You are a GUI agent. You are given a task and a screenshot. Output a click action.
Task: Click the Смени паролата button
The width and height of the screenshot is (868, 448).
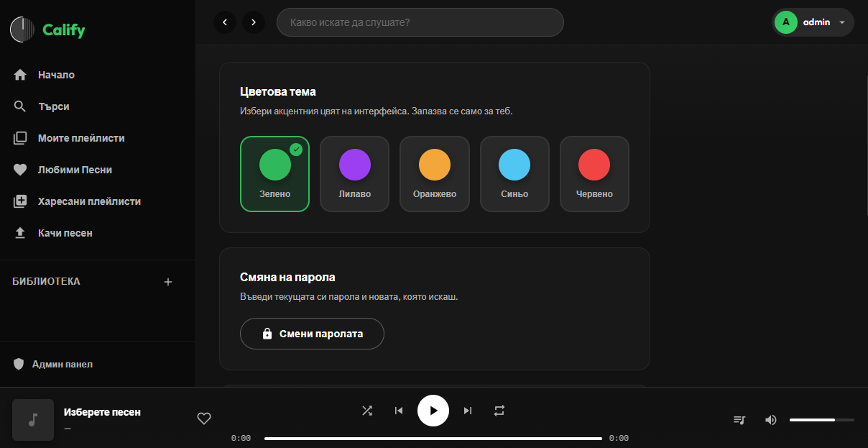(312, 334)
